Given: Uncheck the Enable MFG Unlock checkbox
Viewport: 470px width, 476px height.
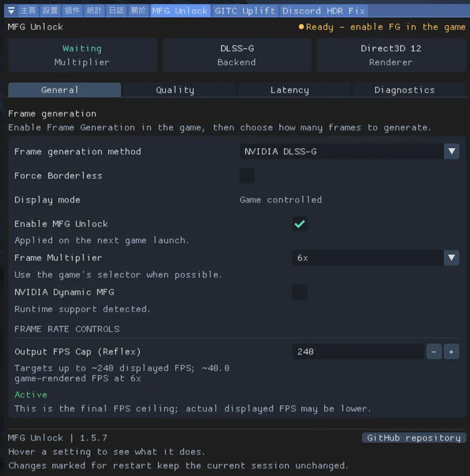Looking at the screenshot, I should (300, 224).
